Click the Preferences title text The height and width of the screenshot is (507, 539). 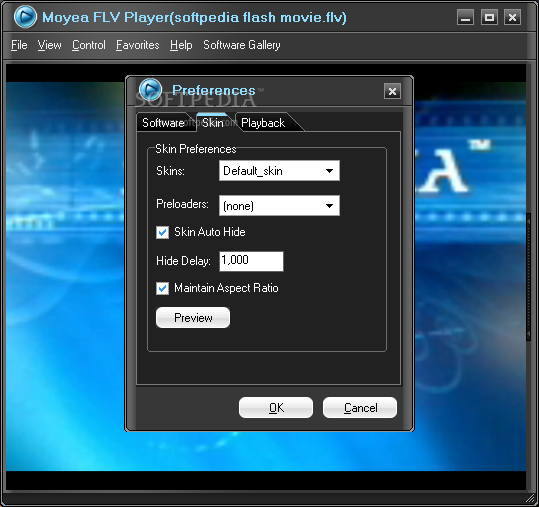coord(213,90)
